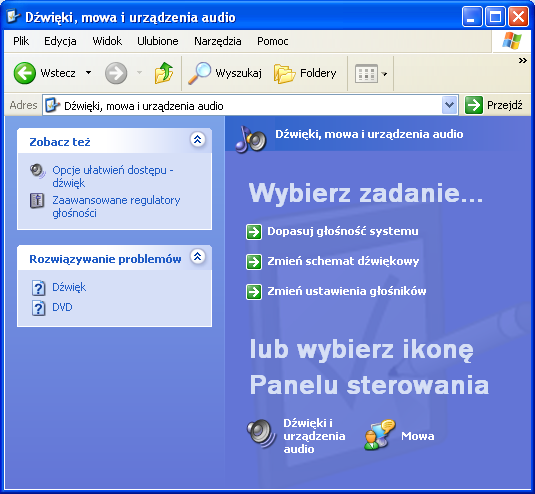The image size is (535, 494).
Task: Toggle the Foldery folder pane icon
Action: tap(284, 73)
